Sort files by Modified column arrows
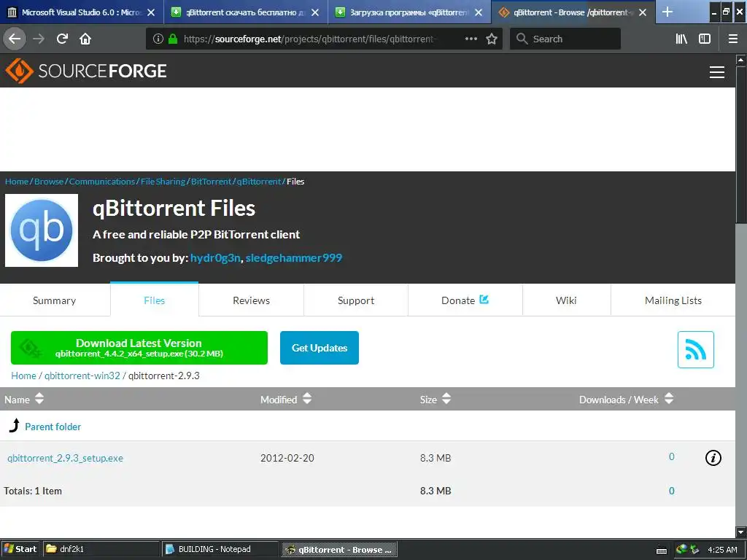The height and width of the screenshot is (560, 747). pos(307,399)
